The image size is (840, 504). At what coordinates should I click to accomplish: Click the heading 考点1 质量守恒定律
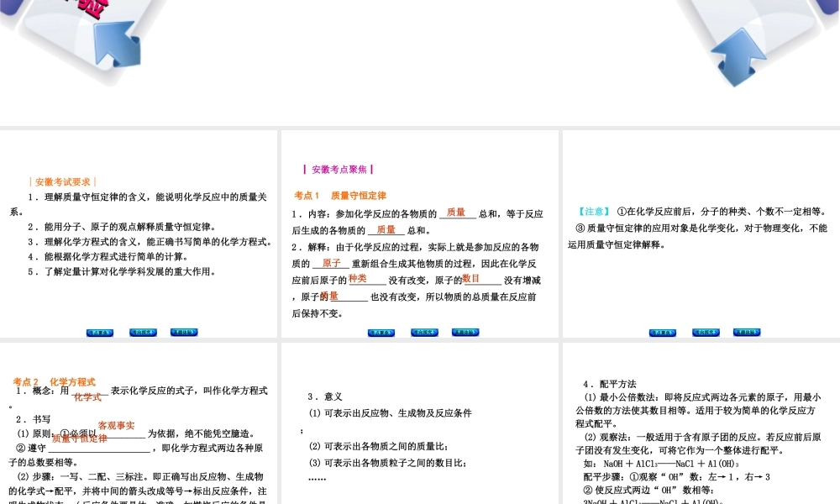[x=340, y=196]
